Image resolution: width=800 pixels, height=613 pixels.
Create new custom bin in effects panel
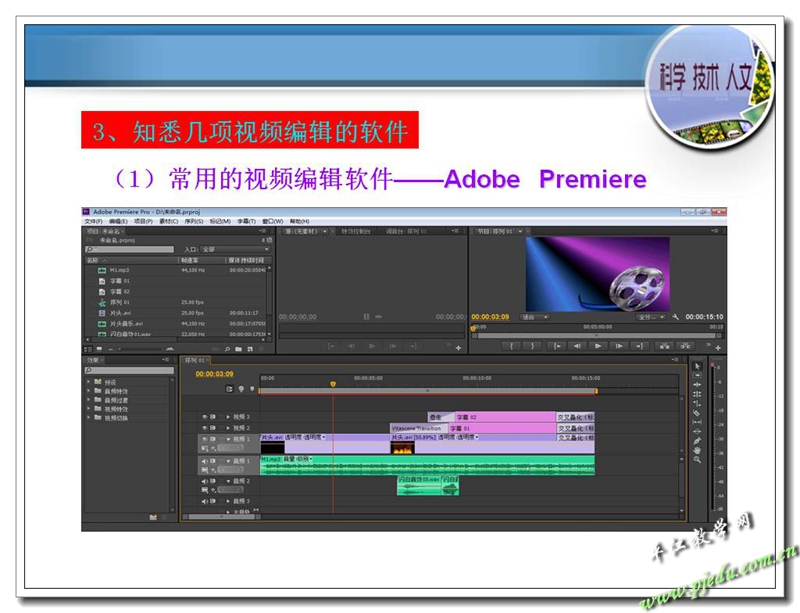tap(153, 517)
